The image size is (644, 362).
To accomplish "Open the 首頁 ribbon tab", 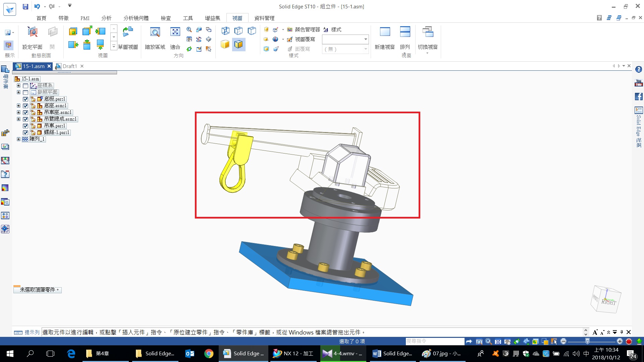I will point(41,18).
